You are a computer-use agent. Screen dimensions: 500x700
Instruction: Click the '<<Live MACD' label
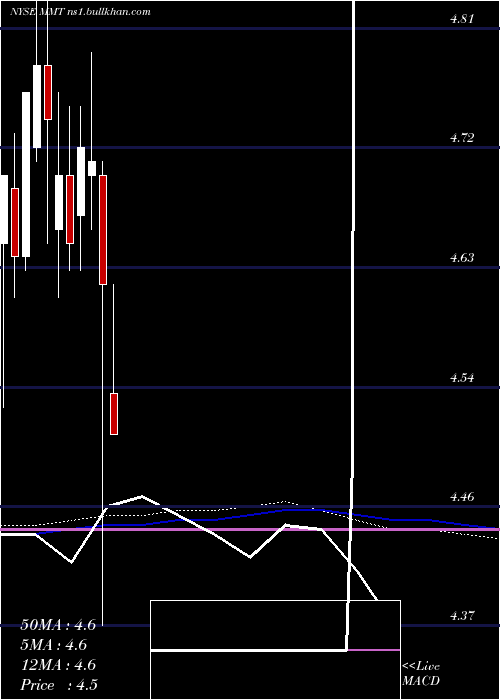[421, 674]
